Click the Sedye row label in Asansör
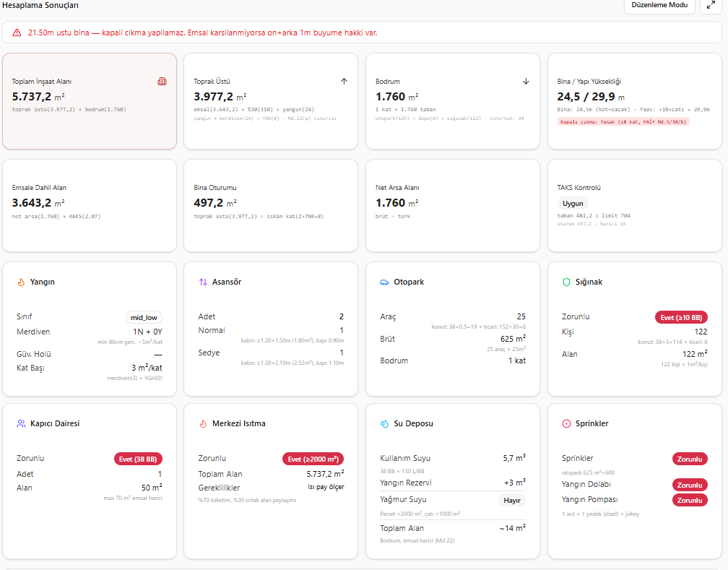 tap(209, 353)
